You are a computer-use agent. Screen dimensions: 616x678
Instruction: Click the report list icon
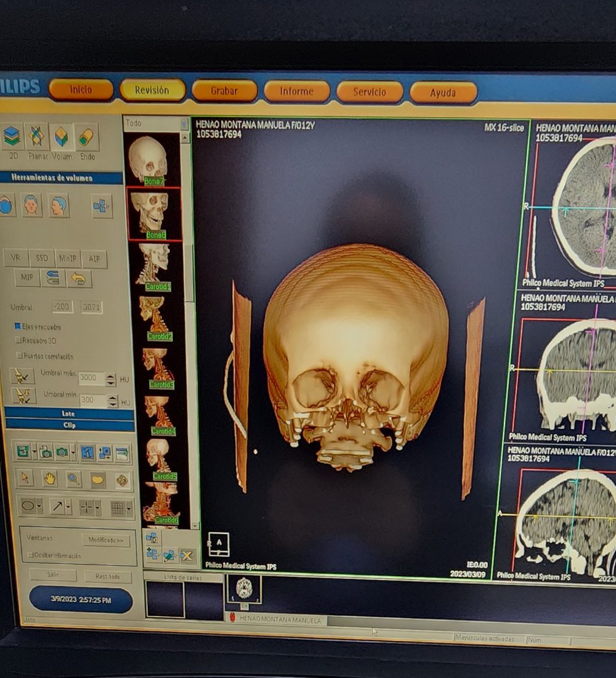coord(123,454)
